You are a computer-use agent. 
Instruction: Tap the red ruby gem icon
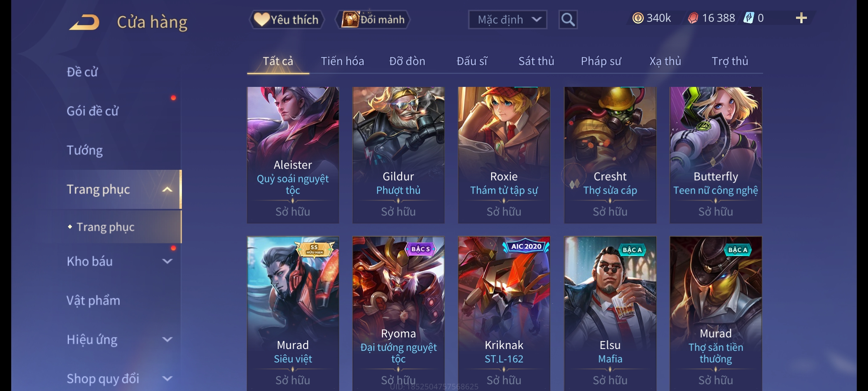coord(693,18)
